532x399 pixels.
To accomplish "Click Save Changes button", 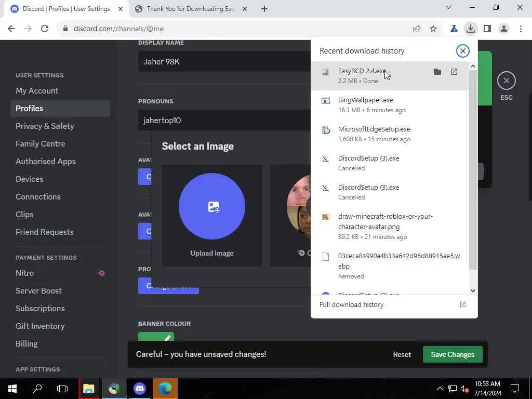I will [x=453, y=354].
